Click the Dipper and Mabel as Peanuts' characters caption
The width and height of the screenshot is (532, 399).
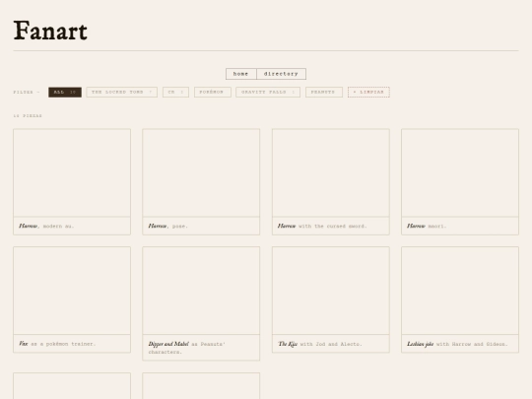(186, 348)
